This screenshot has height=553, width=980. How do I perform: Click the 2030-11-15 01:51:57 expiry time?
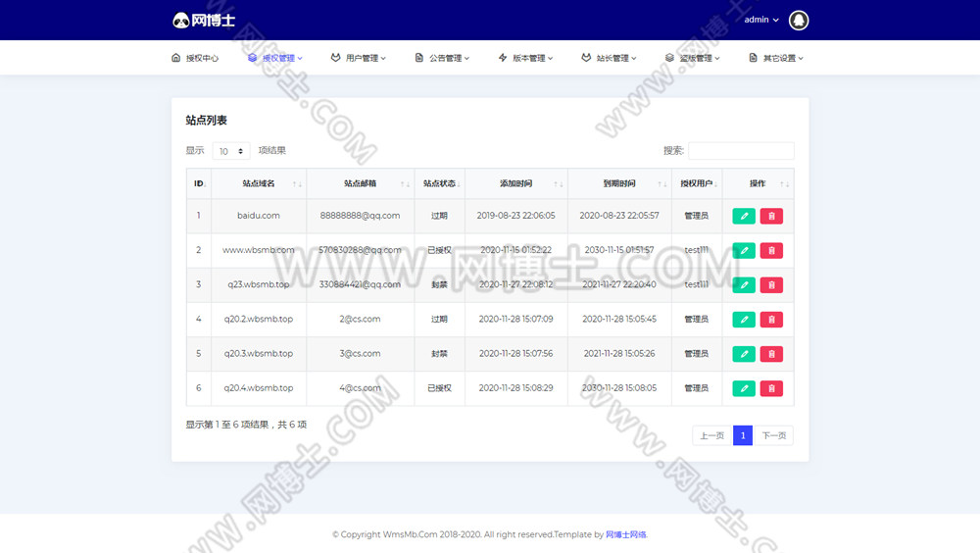(x=619, y=250)
